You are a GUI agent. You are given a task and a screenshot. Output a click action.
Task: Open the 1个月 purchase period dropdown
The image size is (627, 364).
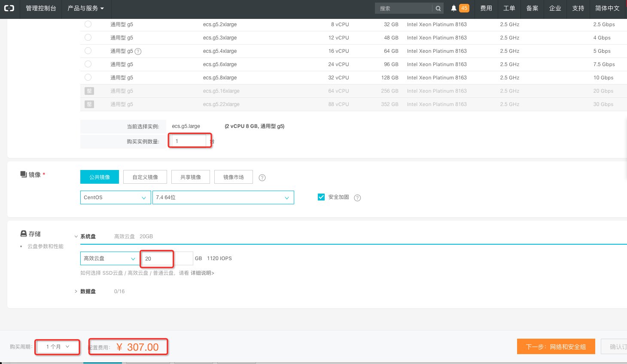(x=58, y=347)
